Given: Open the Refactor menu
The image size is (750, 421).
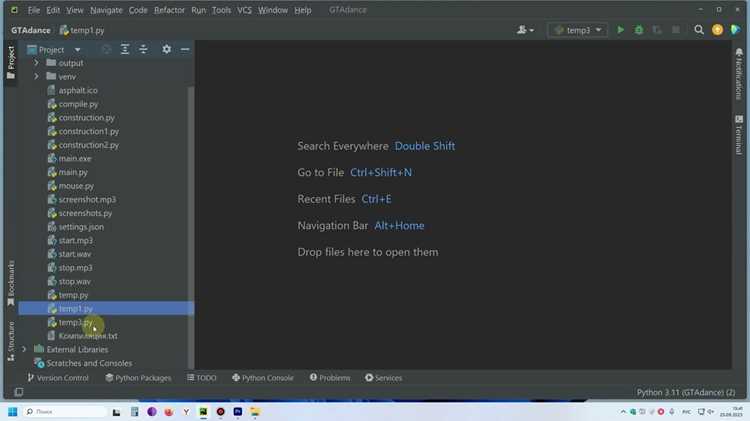Looking at the screenshot, I should point(169,10).
